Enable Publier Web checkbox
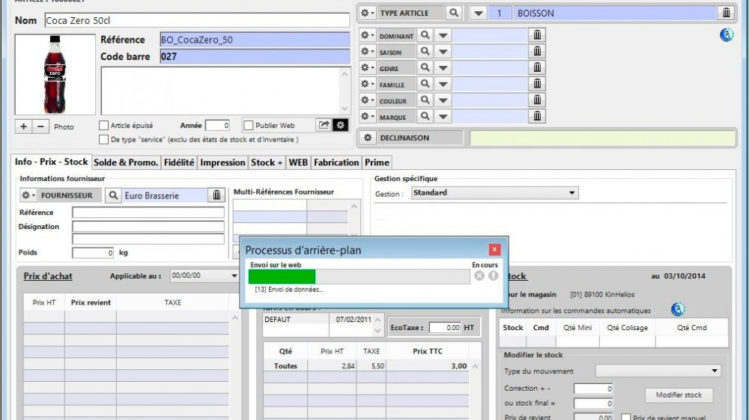The width and height of the screenshot is (749, 420). 248,125
